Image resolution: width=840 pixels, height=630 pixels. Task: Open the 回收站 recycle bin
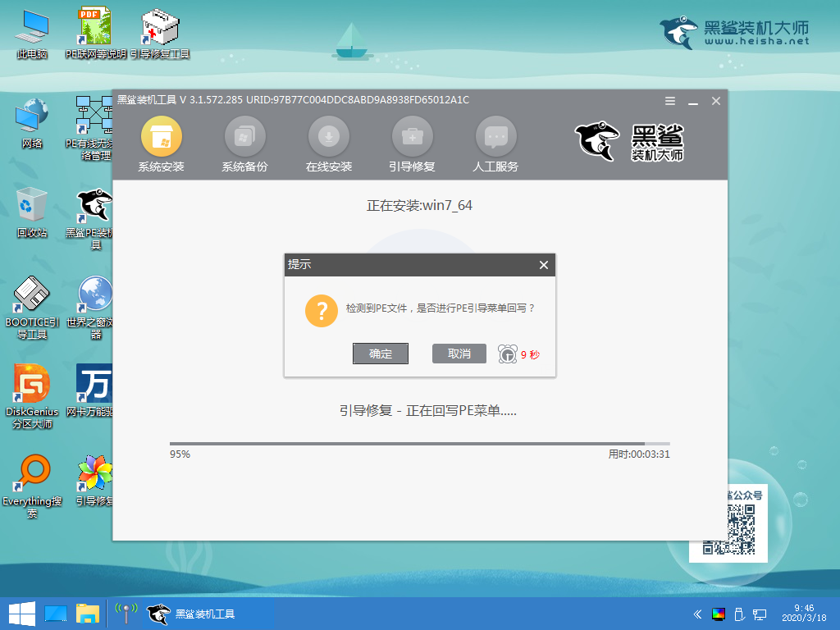pos(32,212)
